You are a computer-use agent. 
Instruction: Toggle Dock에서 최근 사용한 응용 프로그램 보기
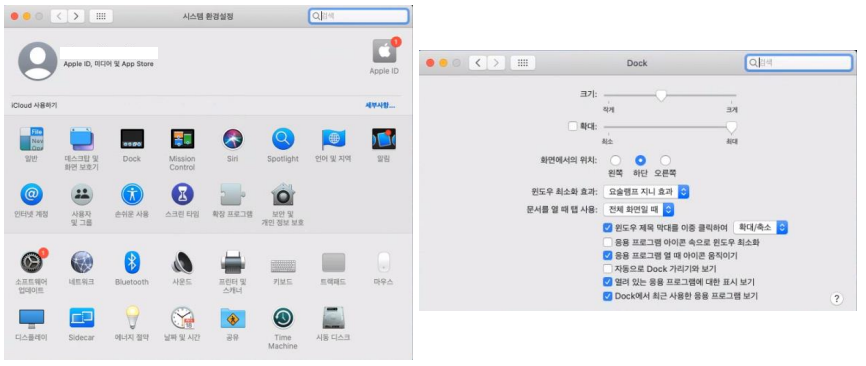tap(608, 296)
